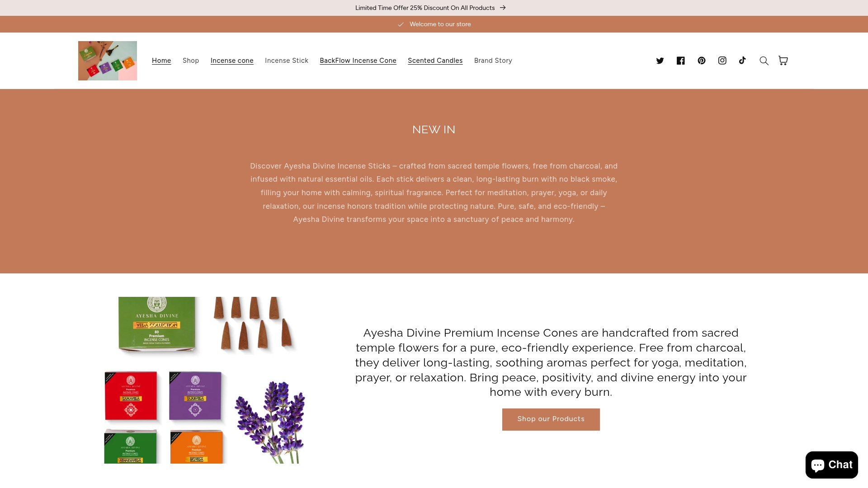The width and height of the screenshot is (868, 488).
Task: Open the Pinterest social link
Action: (x=702, y=61)
